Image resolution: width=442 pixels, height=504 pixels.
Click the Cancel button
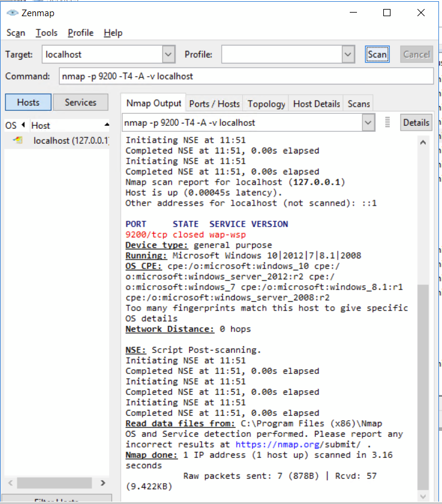[416, 55]
